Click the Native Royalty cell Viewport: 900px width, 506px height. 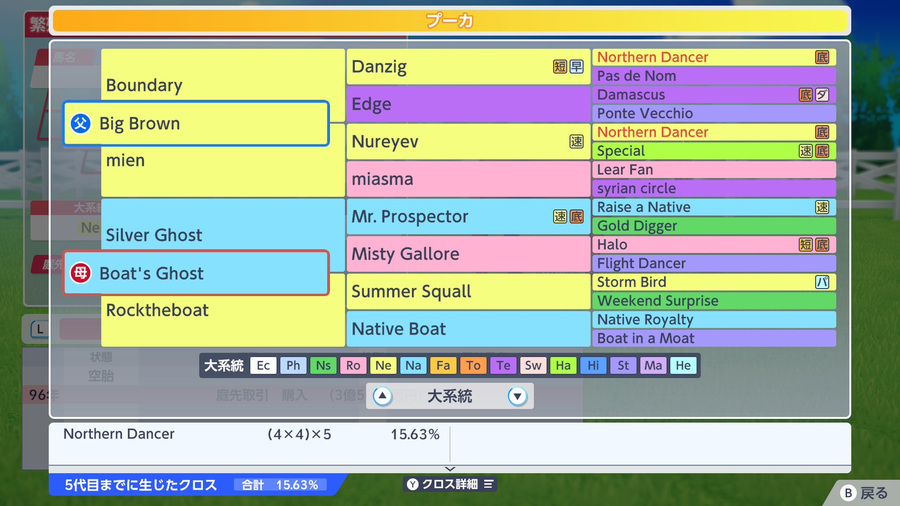(x=714, y=320)
